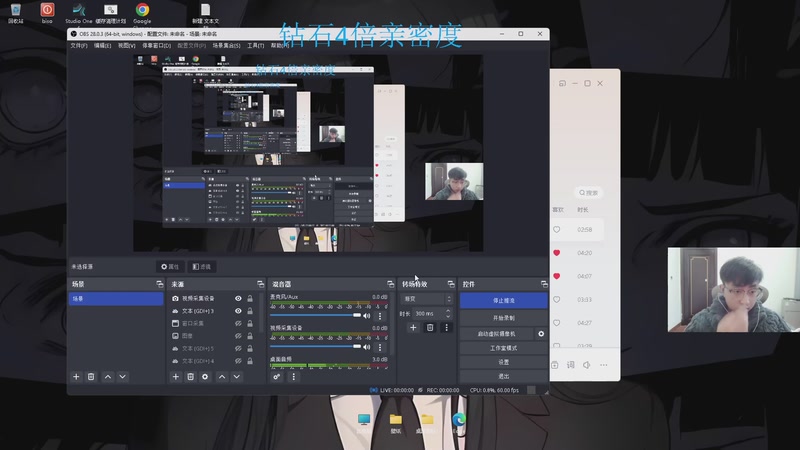Open transition properties three-dot menu
This screenshot has height=450, width=800.
point(446,328)
